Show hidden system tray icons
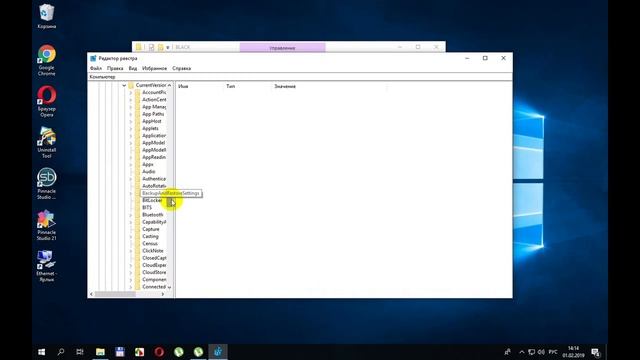 (522, 352)
